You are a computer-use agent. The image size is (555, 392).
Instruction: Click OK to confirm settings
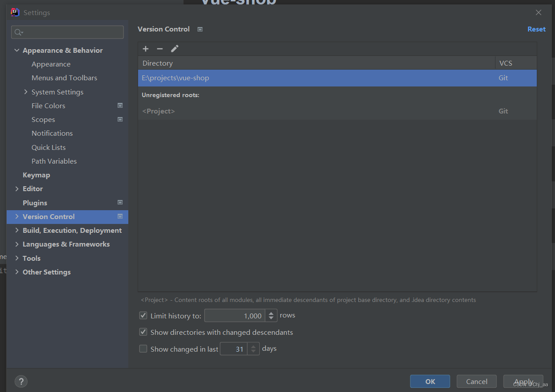pos(430,381)
